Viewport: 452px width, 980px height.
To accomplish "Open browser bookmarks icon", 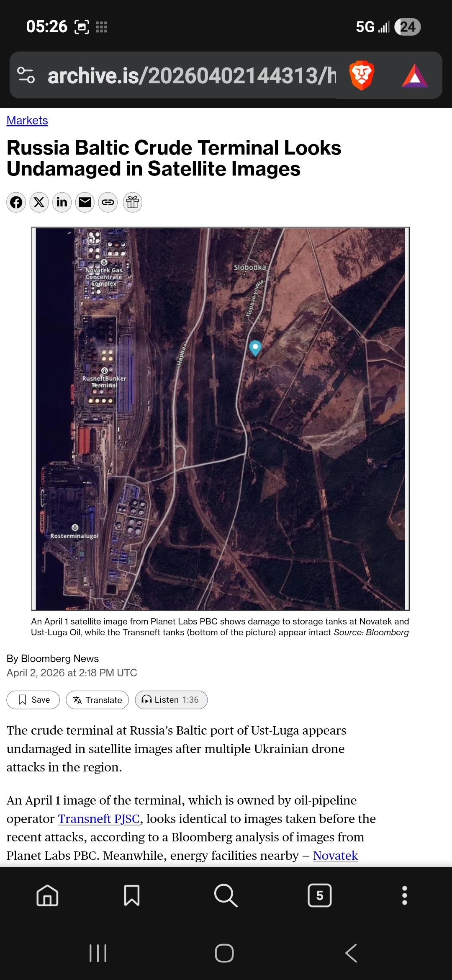I will [x=132, y=895].
